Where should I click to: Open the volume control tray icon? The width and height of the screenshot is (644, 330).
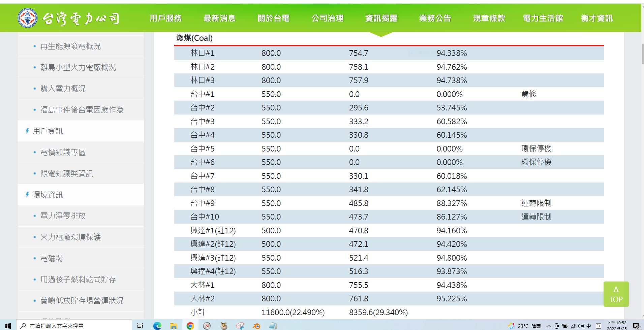tap(581, 326)
